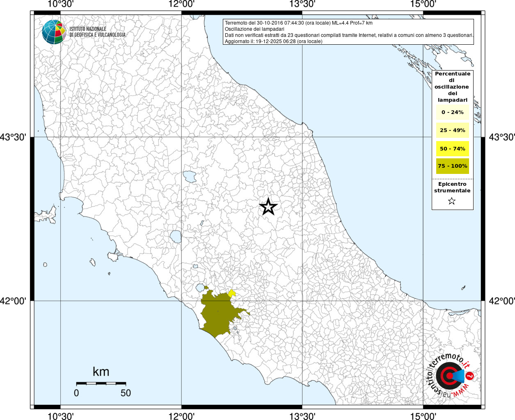Click the '0' scale bar value
Viewport: 515px width, 420px height.
(76, 393)
